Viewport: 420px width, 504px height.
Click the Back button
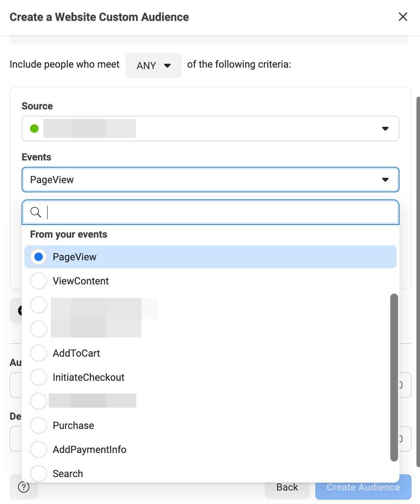[x=287, y=487]
